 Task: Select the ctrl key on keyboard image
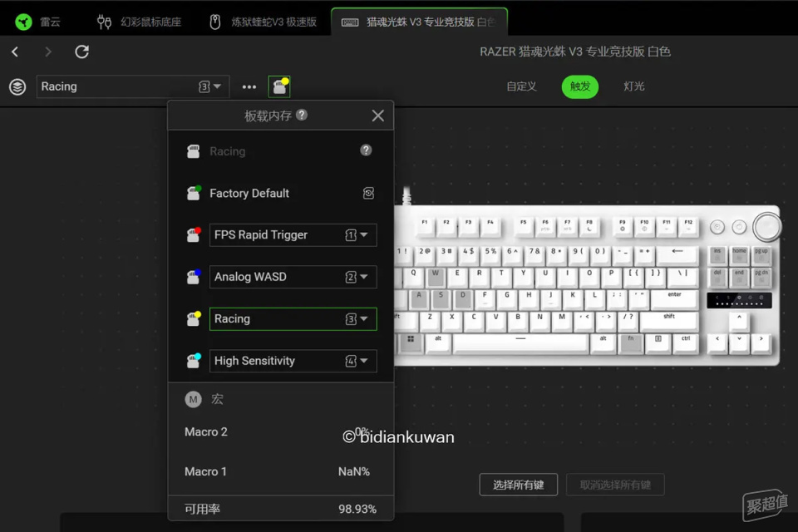coord(686,342)
